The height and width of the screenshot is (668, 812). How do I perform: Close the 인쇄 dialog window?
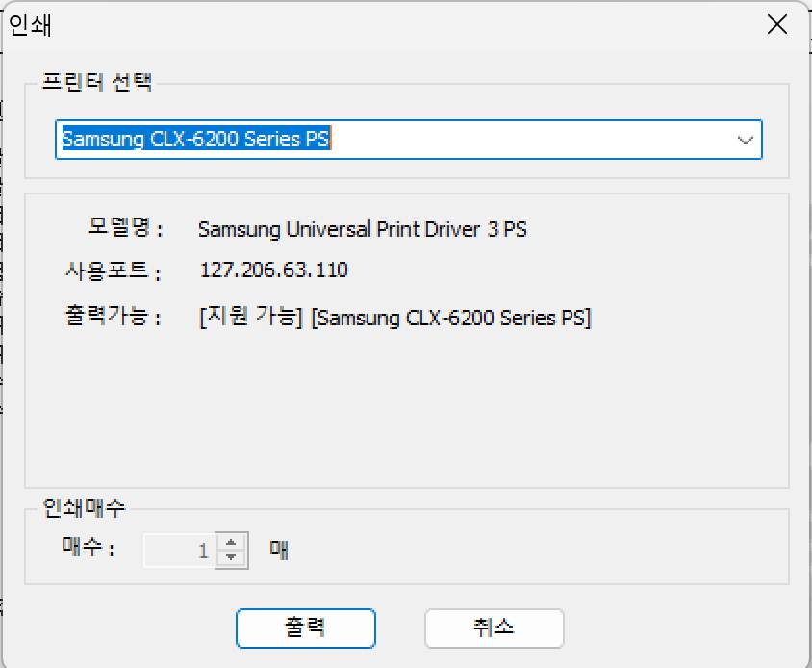tap(776, 24)
